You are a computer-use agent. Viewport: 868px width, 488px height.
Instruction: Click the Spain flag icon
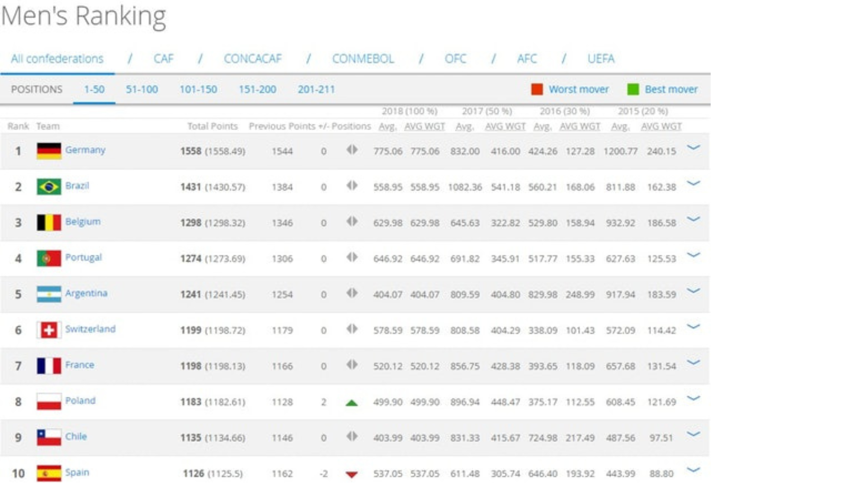pos(49,473)
